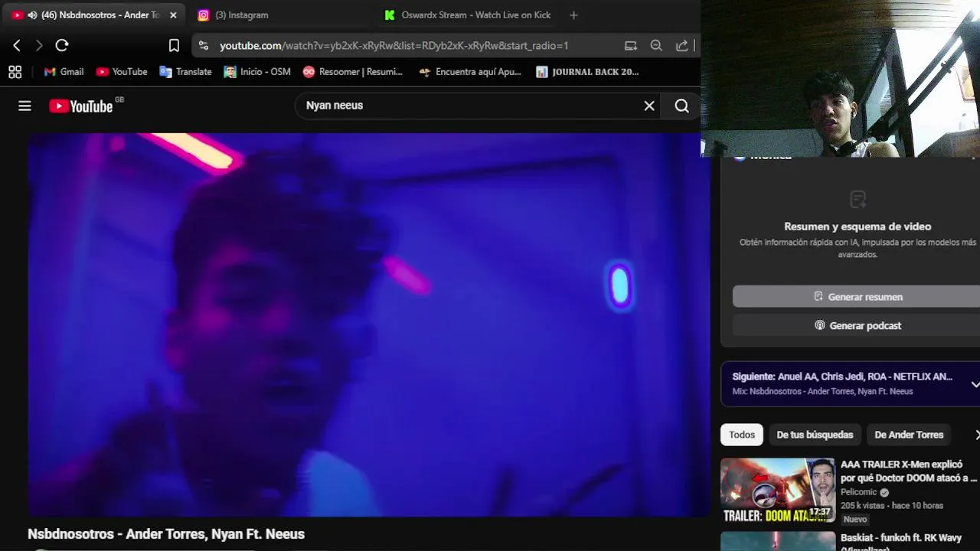Run search with magnifier button

click(681, 106)
